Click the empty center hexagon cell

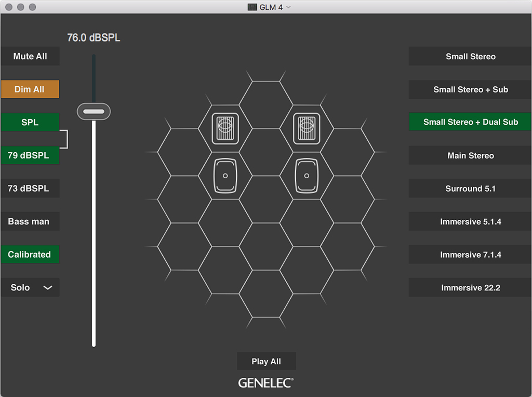[x=265, y=200]
